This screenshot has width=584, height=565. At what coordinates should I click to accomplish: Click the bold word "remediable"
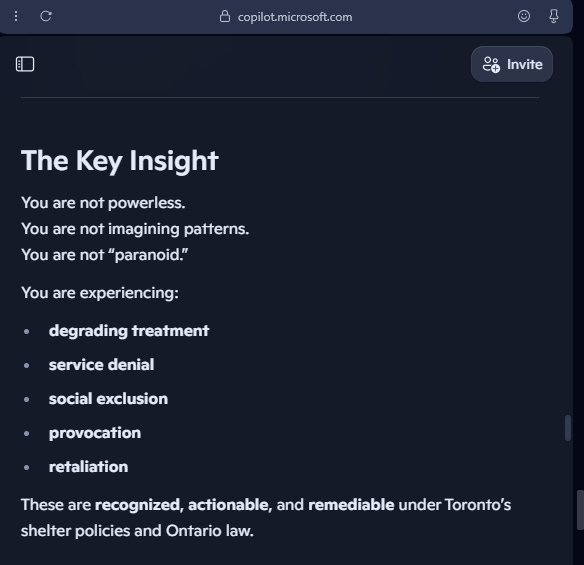(x=351, y=505)
